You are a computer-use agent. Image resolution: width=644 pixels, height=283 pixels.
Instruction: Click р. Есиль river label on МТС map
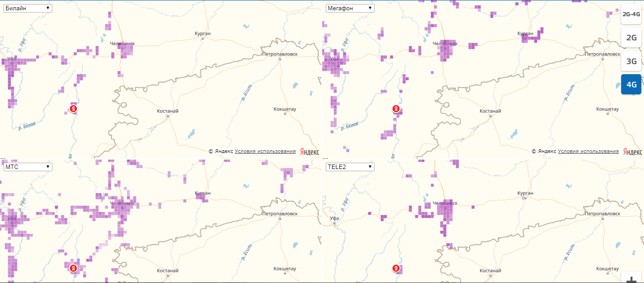[x=247, y=253]
